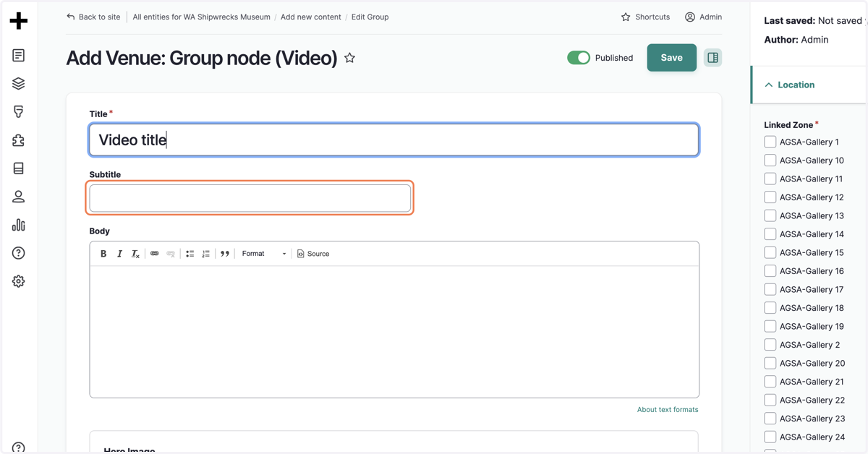868x454 pixels.
Task: Click the Save button
Action: 672,58
